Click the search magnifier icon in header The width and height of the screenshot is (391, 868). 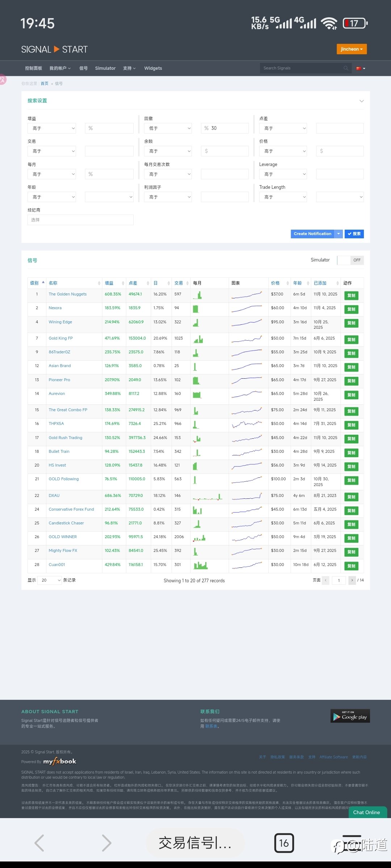(x=346, y=68)
